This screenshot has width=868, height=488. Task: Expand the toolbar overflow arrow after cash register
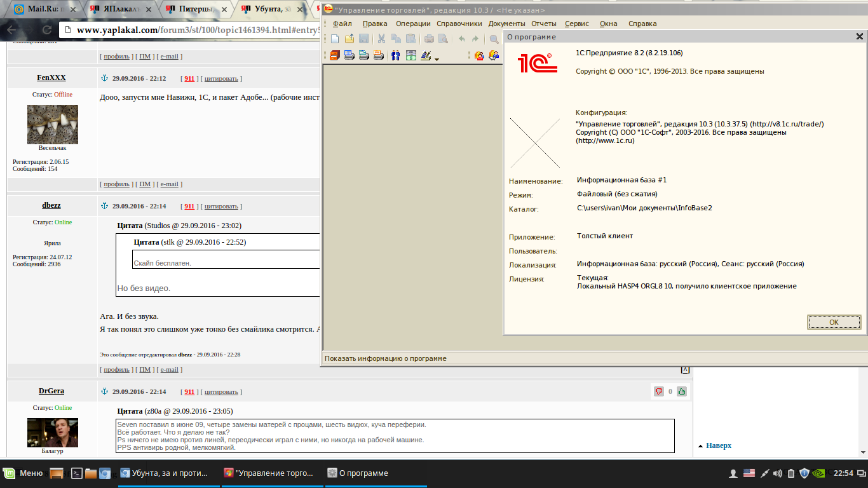[437, 59]
